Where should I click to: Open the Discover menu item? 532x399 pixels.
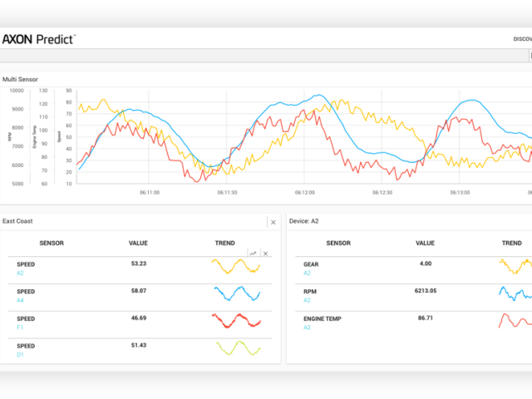click(522, 39)
